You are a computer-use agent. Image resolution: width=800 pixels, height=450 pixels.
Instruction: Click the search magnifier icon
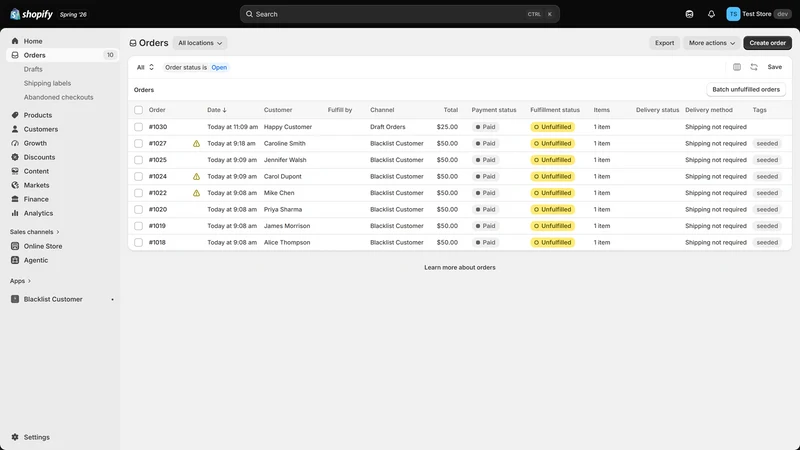pyautogui.click(x=249, y=14)
